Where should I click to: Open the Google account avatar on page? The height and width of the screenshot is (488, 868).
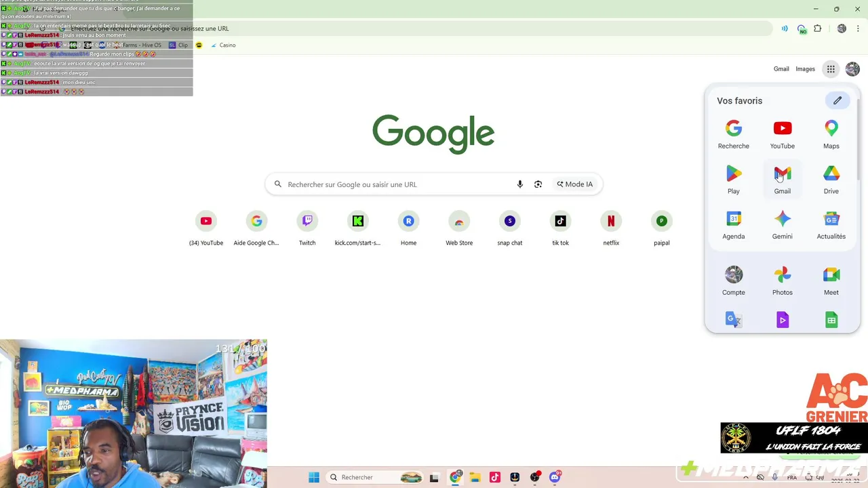[852, 68]
